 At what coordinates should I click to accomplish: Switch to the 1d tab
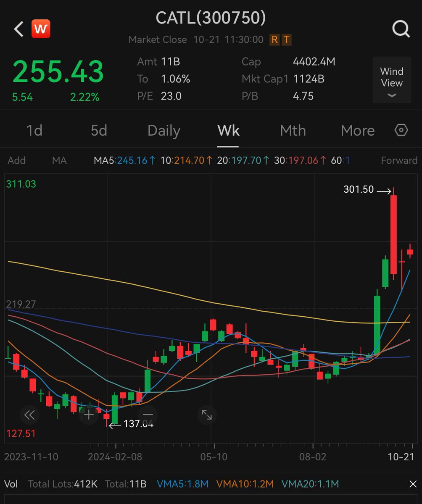(x=34, y=131)
